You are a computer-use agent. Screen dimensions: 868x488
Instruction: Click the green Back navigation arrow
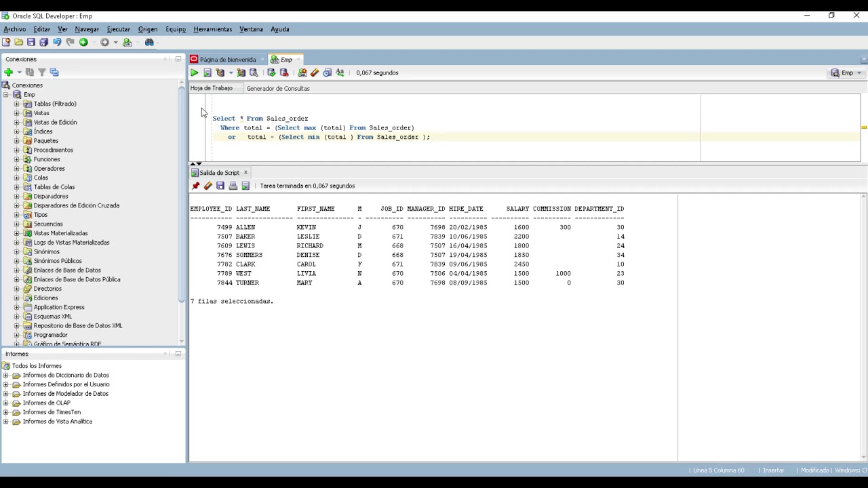pyautogui.click(x=83, y=42)
